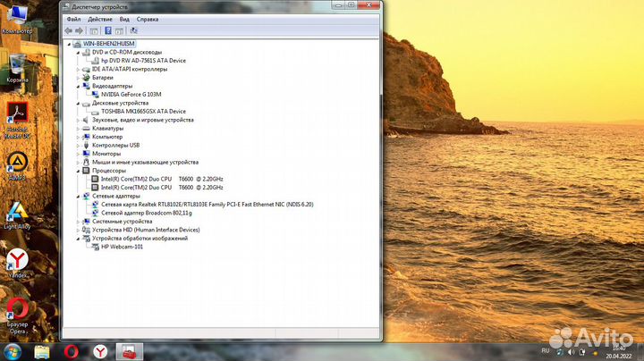Viewport: 644px width, 361px height.
Task: Click the Видеоадаптеры display icon
Action: tap(86, 86)
